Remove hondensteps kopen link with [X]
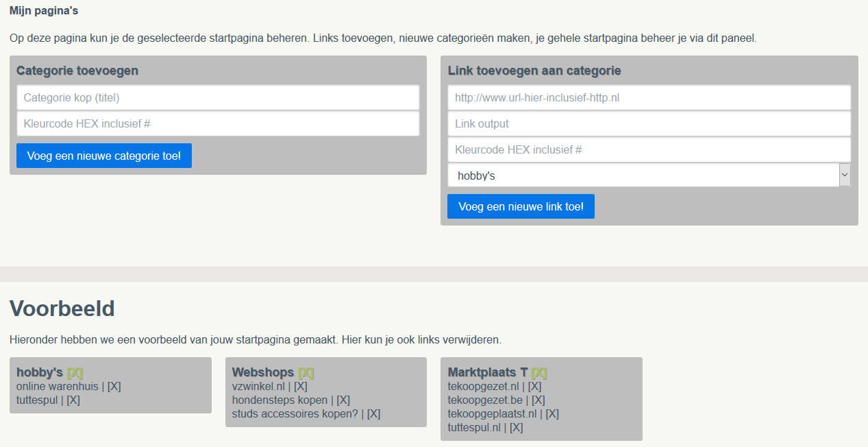The width and height of the screenshot is (868, 447). point(343,400)
